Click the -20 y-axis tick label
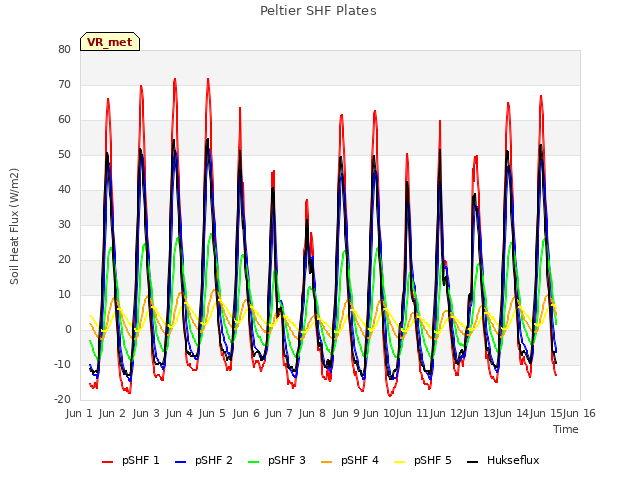The width and height of the screenshot is (640, 480). (62, 400)
